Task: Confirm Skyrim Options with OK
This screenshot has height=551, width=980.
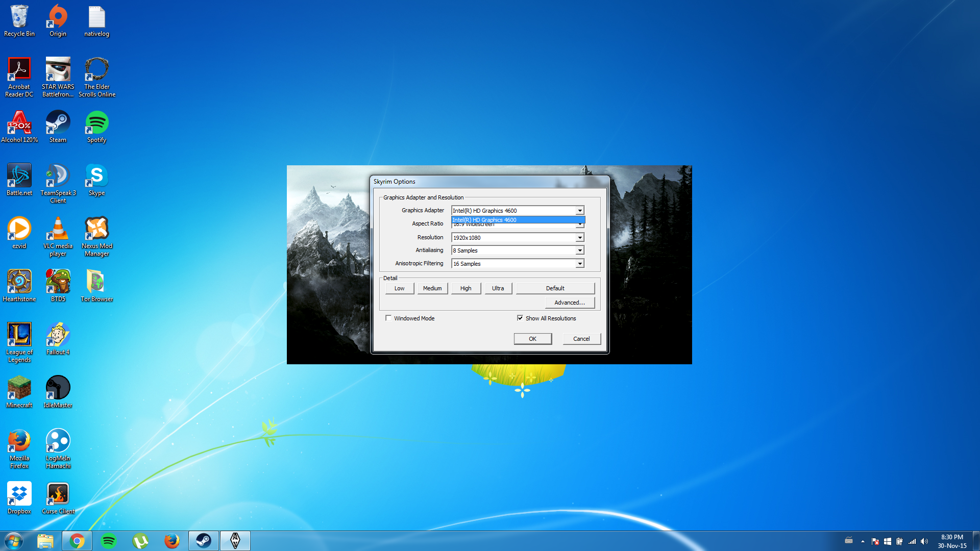Action: [x=532, y=339]
